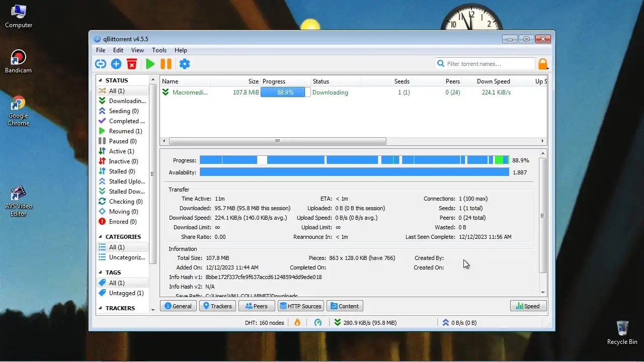Sort by the Seeds column header

coord(386,81)
